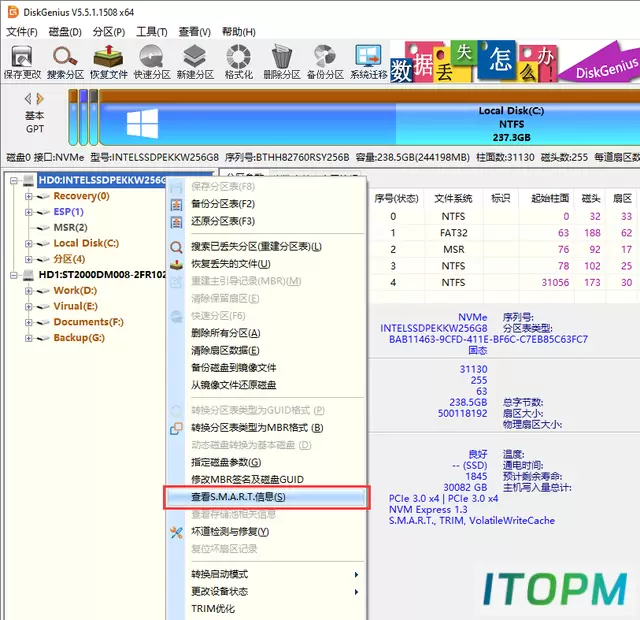Click the 搜索分区 search partition toolbar icon

[x=65, y=62]
